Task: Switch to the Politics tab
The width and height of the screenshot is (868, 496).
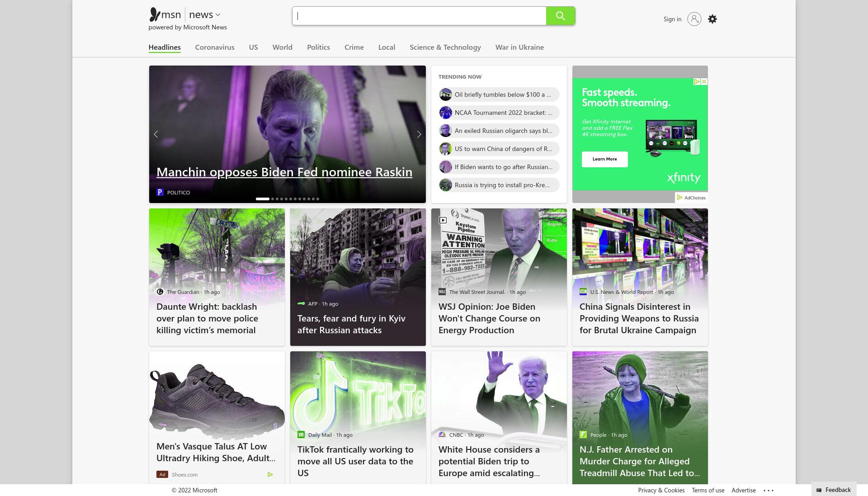Action: click(x=318, y=47)
